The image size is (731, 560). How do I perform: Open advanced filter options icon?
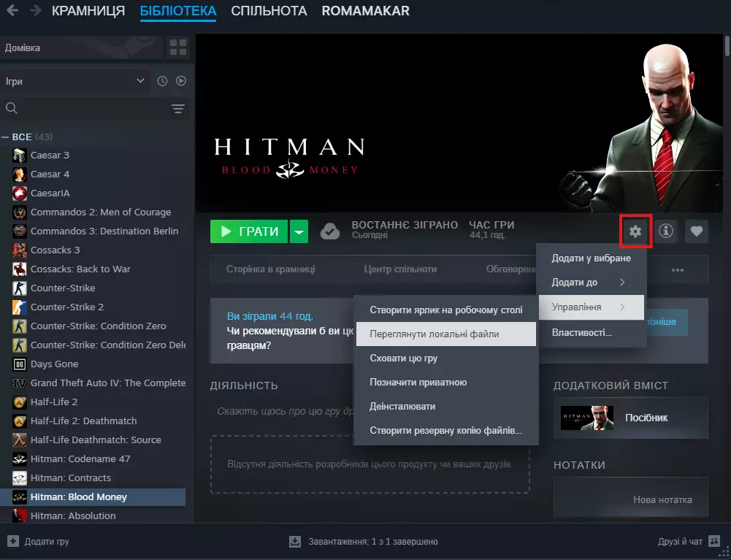(177, 109)
